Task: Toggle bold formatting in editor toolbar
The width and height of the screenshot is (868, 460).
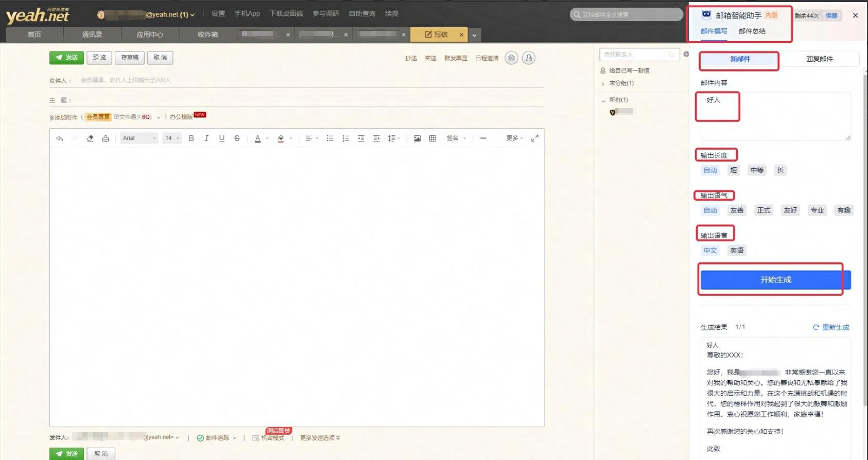Action: coord(191,138)
